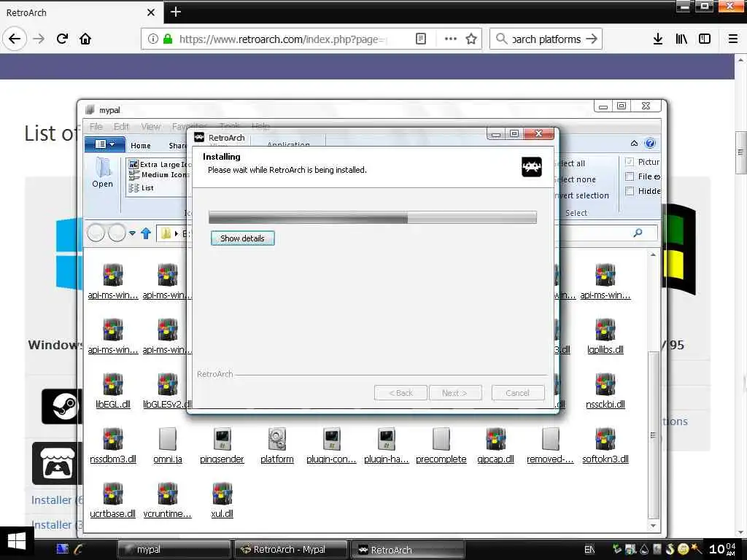
Task: Open the blue file ribbon dropdown
Action: [105, 144]
